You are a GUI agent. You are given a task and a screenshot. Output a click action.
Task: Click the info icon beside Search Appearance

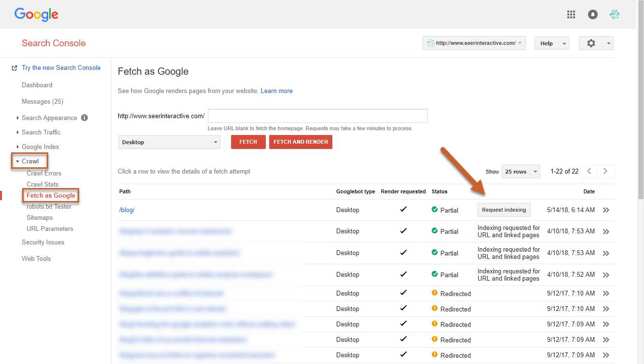pos(84,118)
